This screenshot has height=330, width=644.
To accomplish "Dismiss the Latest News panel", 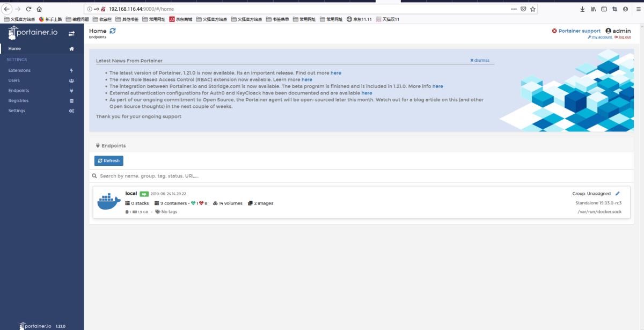I will tap(480, 60).
